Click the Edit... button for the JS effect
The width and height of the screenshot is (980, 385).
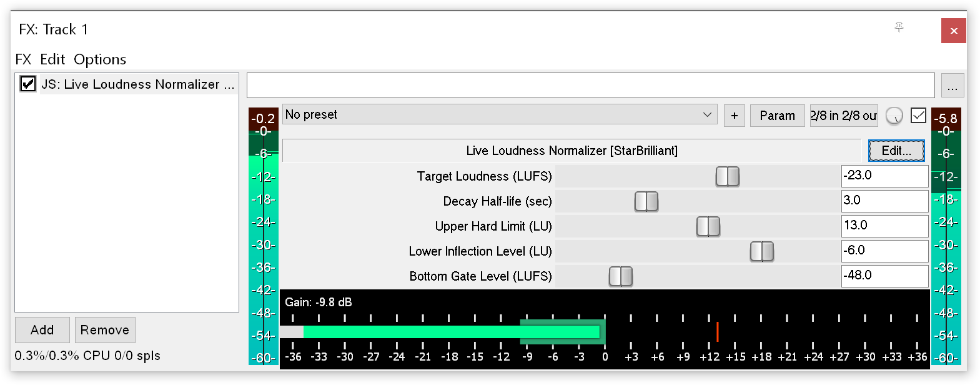pos(896,151)
